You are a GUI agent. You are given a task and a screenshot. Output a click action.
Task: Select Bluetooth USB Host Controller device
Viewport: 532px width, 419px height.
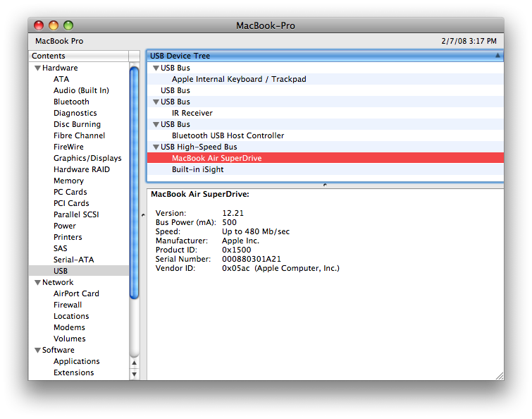(x=325, y=135)
